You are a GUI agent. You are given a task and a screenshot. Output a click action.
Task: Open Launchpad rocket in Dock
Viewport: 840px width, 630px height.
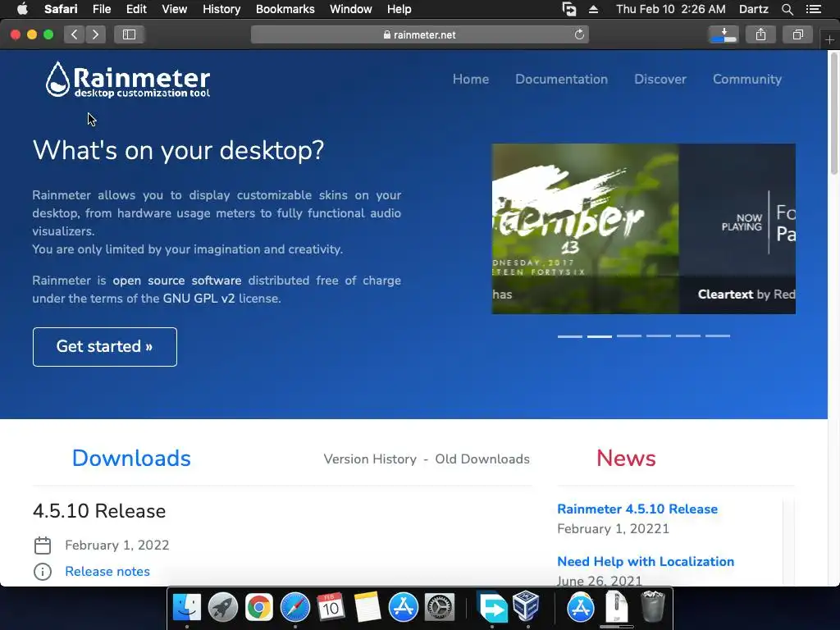pos(223,607)
